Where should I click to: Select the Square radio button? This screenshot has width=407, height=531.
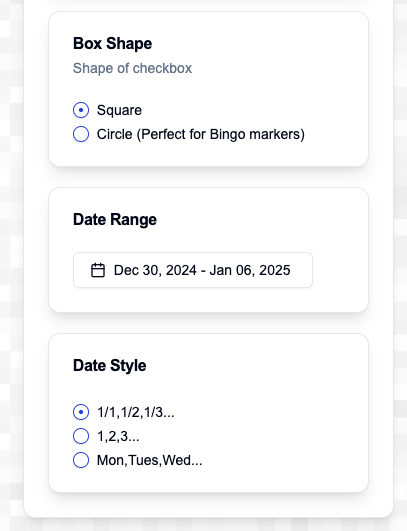(x=81, y=110)
